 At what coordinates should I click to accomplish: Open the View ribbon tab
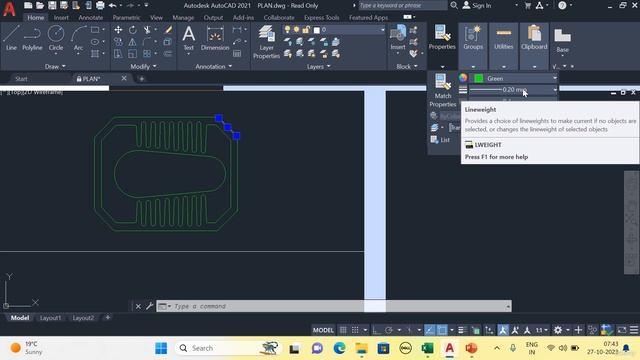pyautogui.click(x=156, y=18)
